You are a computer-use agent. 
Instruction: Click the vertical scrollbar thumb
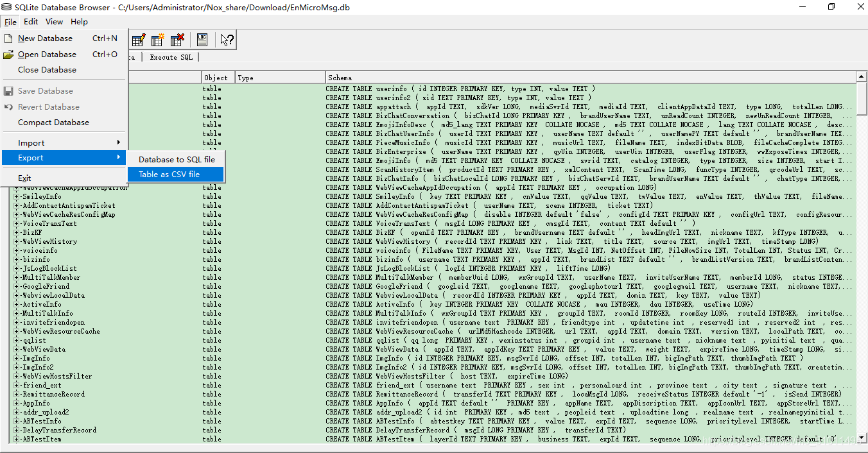862,98
